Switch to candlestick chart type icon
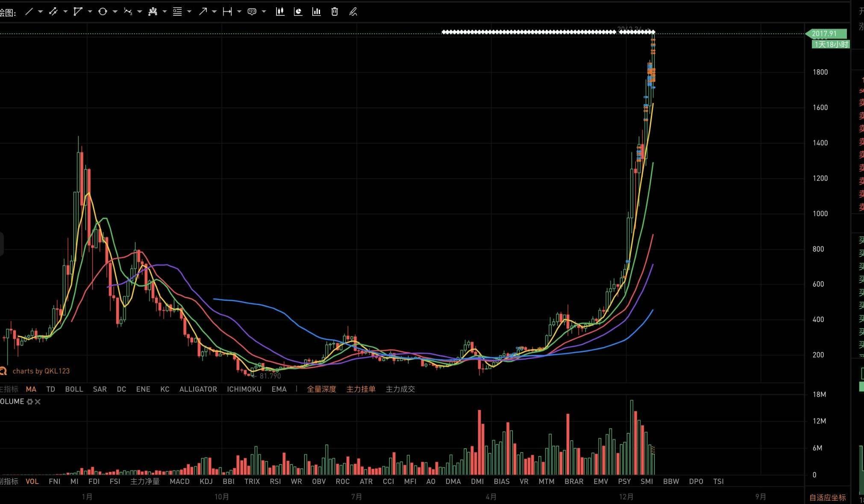 (280, 12)
